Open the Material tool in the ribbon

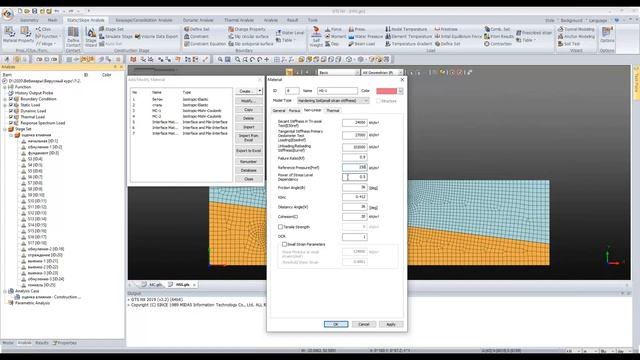(10, 34)
